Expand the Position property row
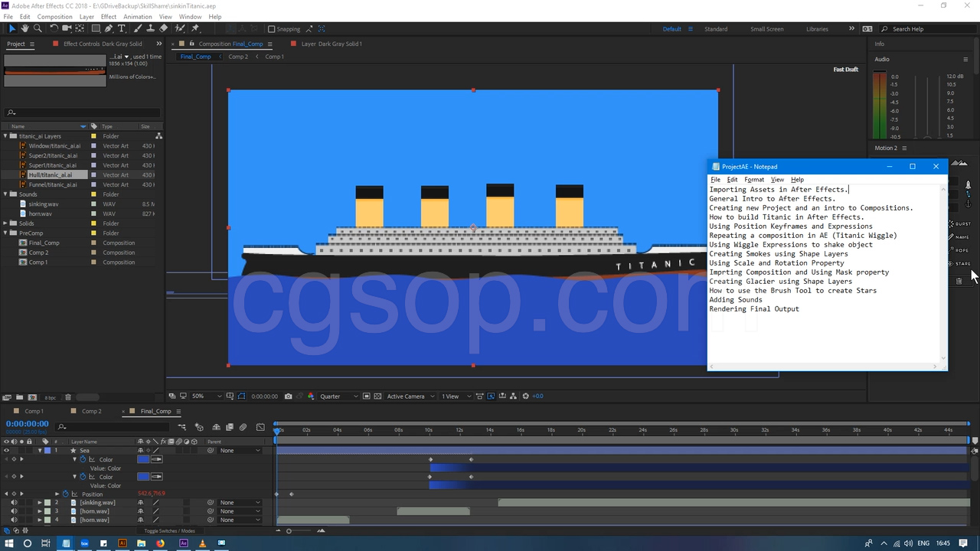Viewport: 980px width, 551px height. tap(57, 494)
